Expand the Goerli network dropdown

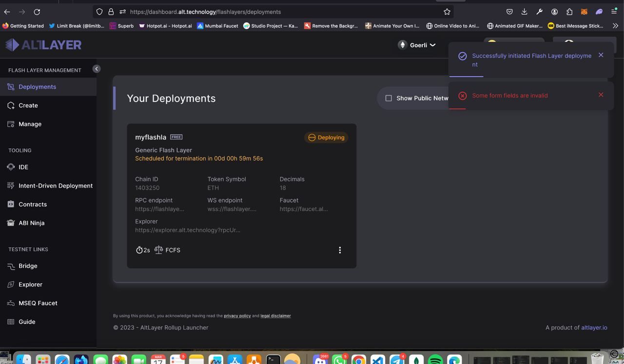click(x=417, y=45)
